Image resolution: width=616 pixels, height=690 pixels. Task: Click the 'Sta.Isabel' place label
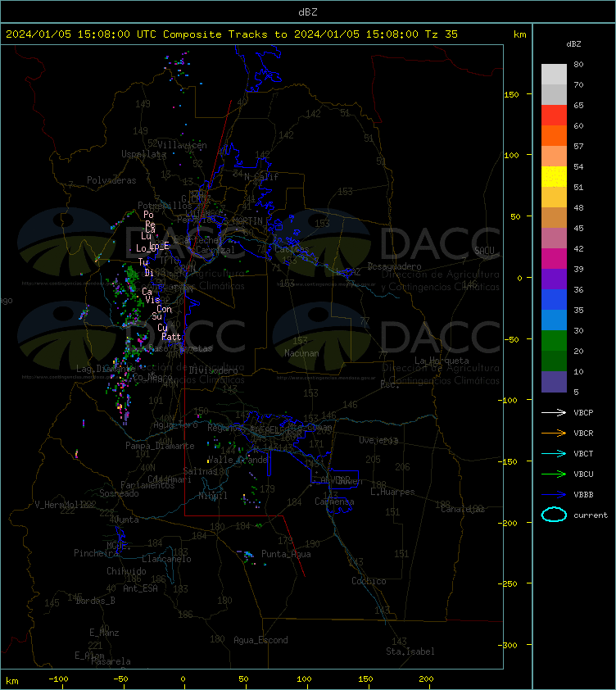point(410,651)
